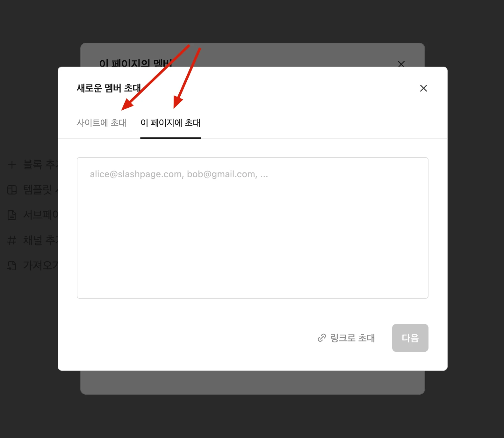Click the 다음 button
504x438 pixels.
[x=410, y=338]
